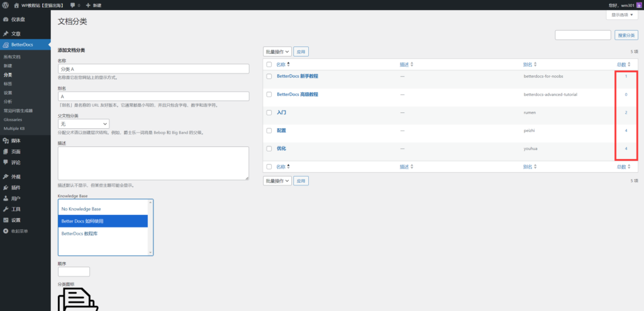Check the 优化 row checkbox
The height and width of the screenshot is (311, 644).
(x=269, y=148)
